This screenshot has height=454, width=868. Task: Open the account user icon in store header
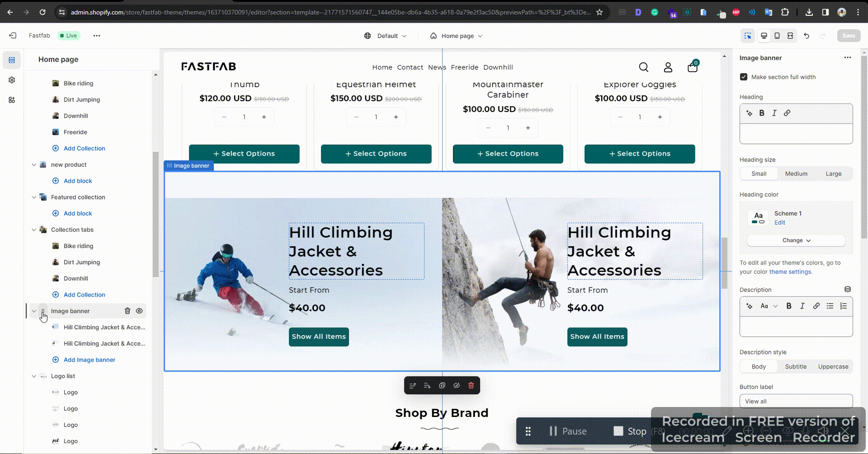click(x=668, y=67)
